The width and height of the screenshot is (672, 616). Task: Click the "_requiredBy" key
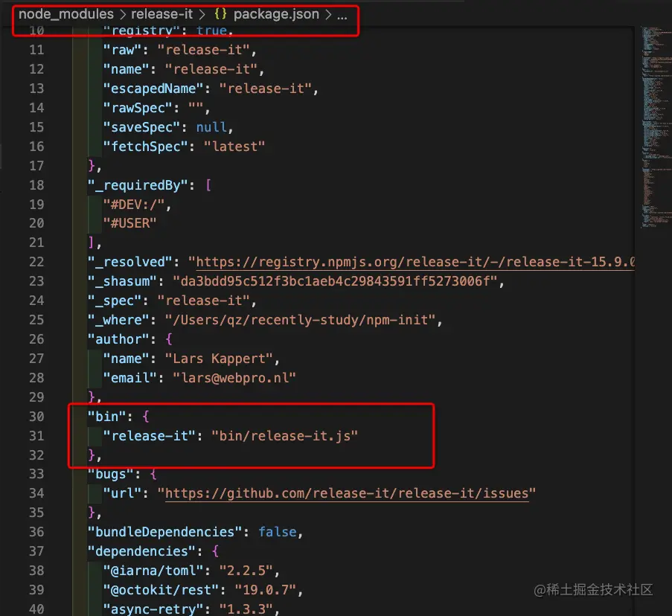pyautogui.click(x=138, y=185)
